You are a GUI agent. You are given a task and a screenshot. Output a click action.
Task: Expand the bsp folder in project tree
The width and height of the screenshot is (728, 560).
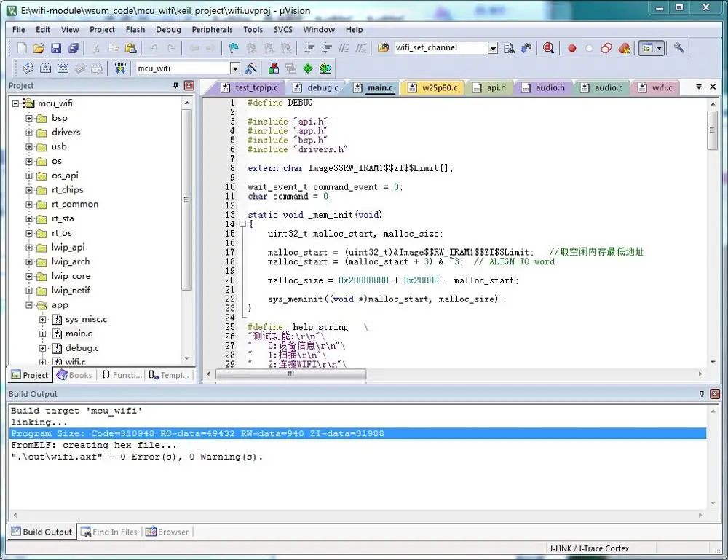point(29,118)
